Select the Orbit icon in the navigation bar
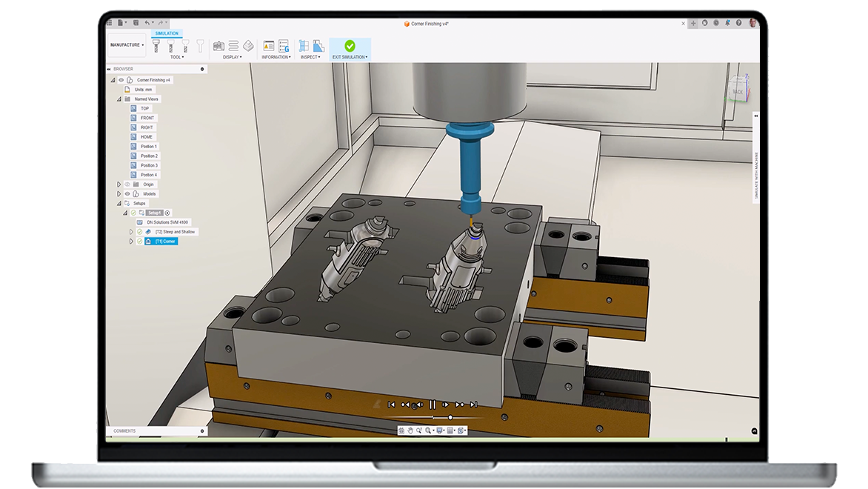The width and height of the screenshot is (868, 489). point(403,430)
